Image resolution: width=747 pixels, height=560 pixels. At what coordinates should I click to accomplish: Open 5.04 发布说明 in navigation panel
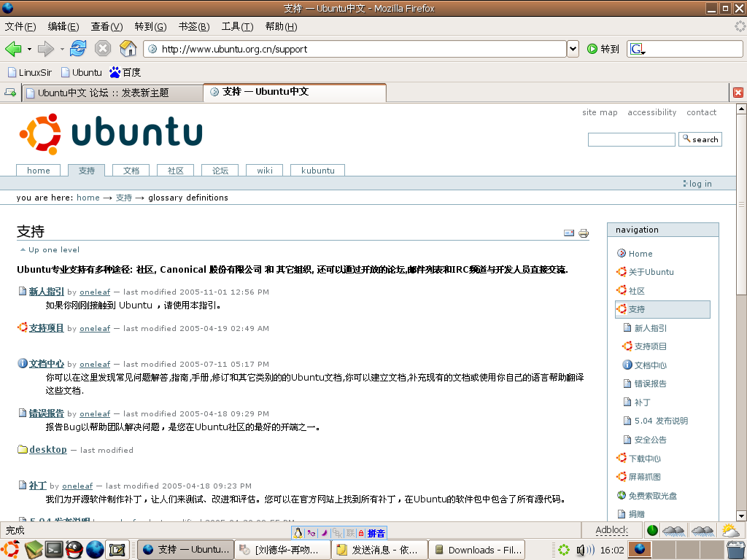661,421
